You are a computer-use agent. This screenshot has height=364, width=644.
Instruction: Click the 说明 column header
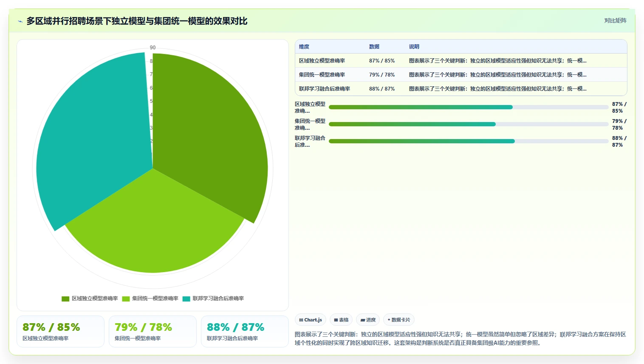point(414,47)
